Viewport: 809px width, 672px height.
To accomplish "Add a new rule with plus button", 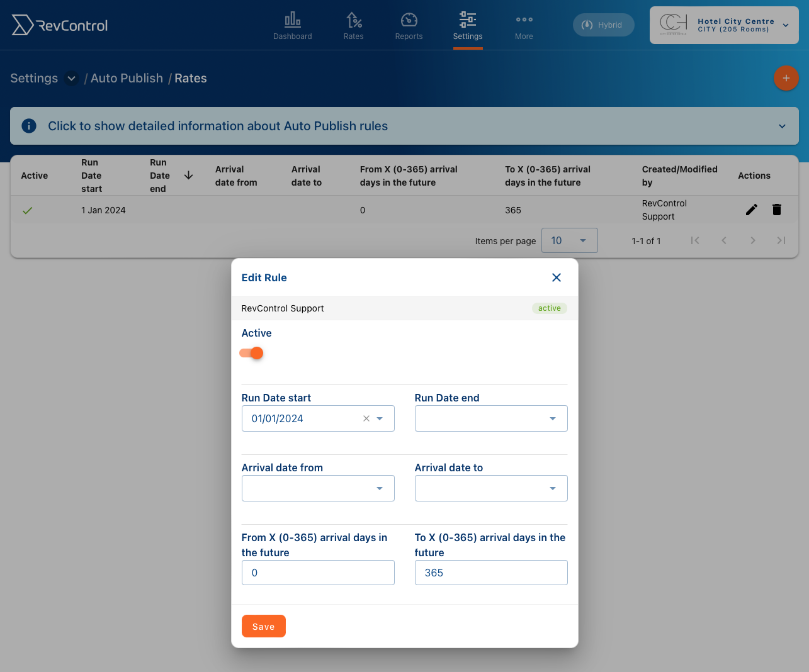I will [x=786, y=78].
